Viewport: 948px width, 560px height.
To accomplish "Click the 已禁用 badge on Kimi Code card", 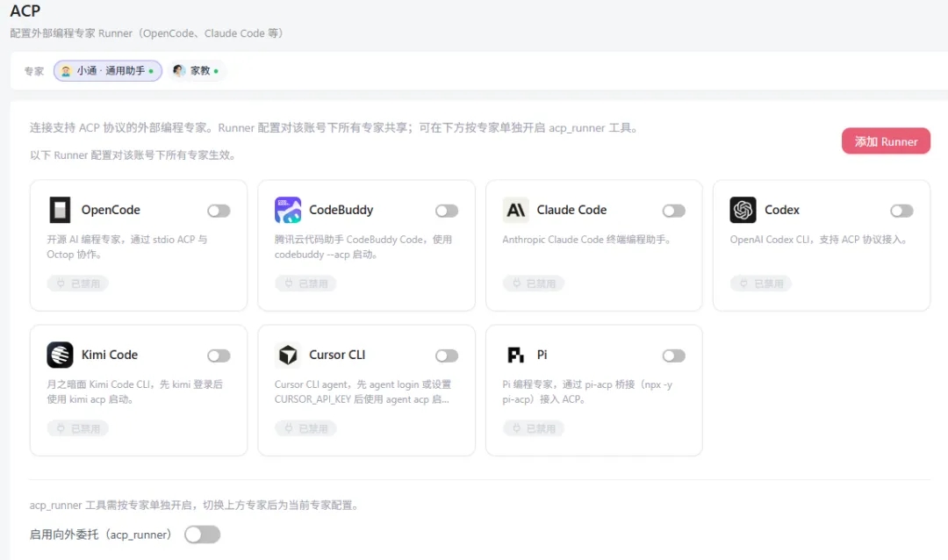I will 77,428.
